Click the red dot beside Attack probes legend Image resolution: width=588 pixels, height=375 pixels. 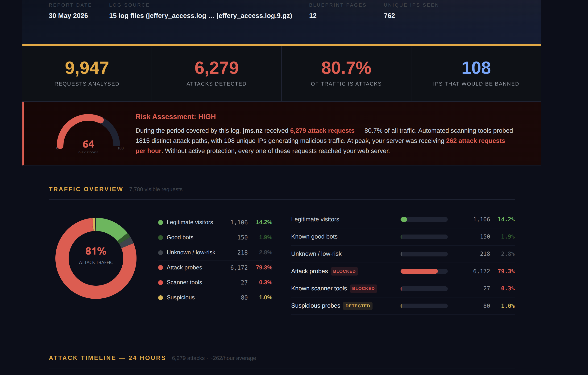click(160, 268)
